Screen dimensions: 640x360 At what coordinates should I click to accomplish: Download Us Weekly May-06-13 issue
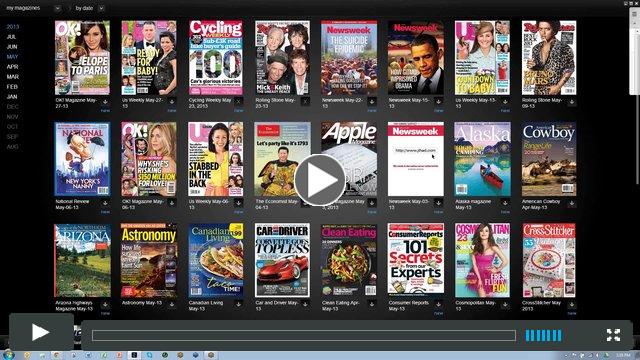(239, 203)
